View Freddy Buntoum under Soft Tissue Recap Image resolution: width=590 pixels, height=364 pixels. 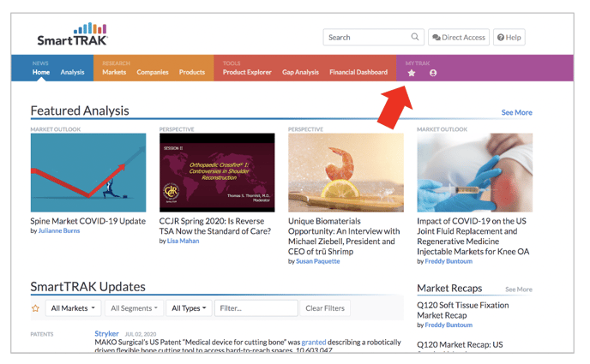pyautogui.click(x=449, y=325)
